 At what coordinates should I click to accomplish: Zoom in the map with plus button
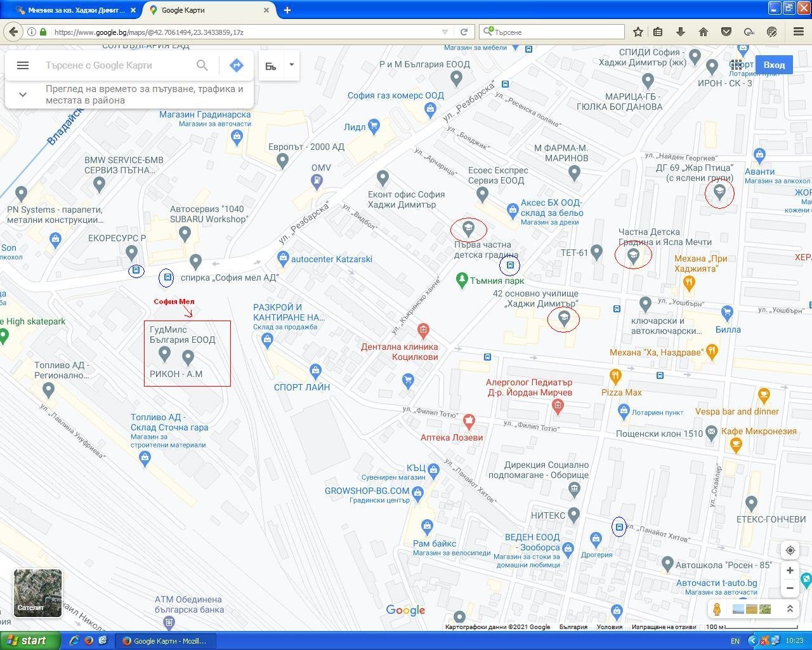pyautogui.click(x=790, y=571)
